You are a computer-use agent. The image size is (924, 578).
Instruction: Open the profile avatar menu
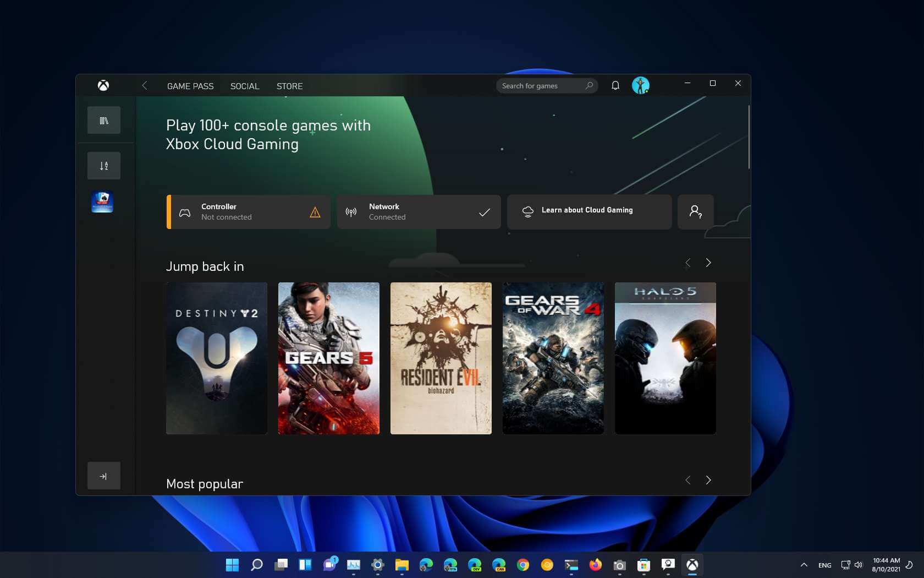[x=640, y=85]
